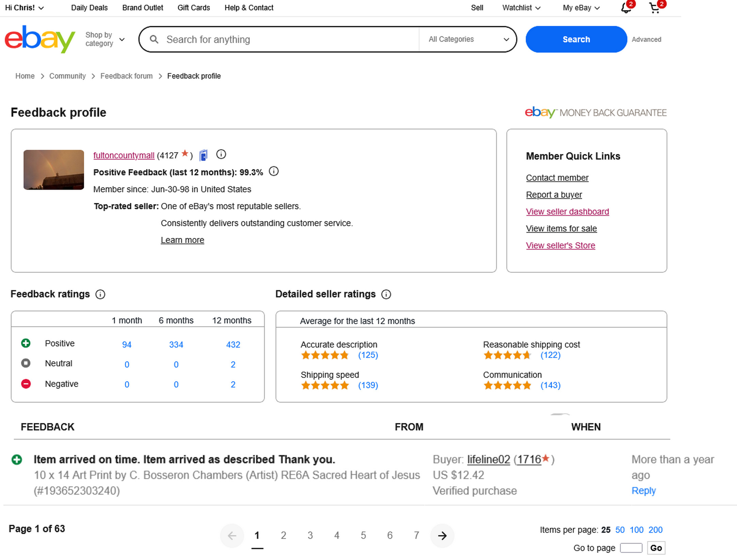
Task: Click the info icon beside Positive Feedback percentage
Action: pos(273,171)
